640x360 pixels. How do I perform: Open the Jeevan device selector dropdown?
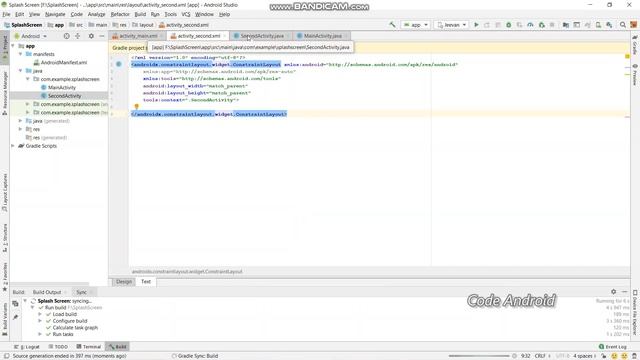click(x=451, y=25)
